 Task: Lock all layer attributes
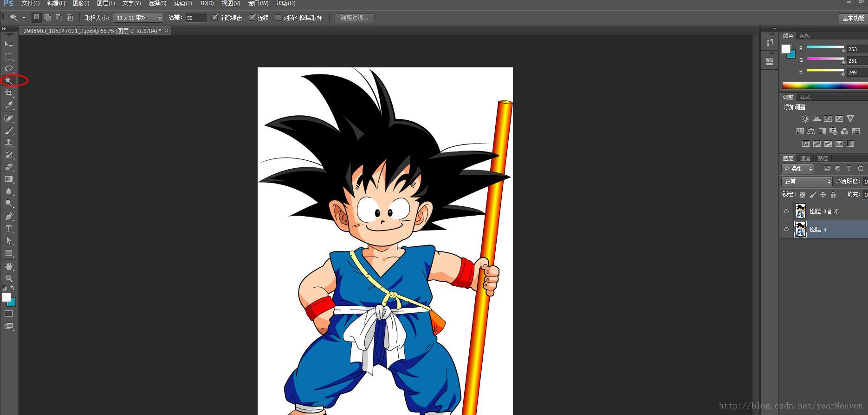[x=833, y=195]
